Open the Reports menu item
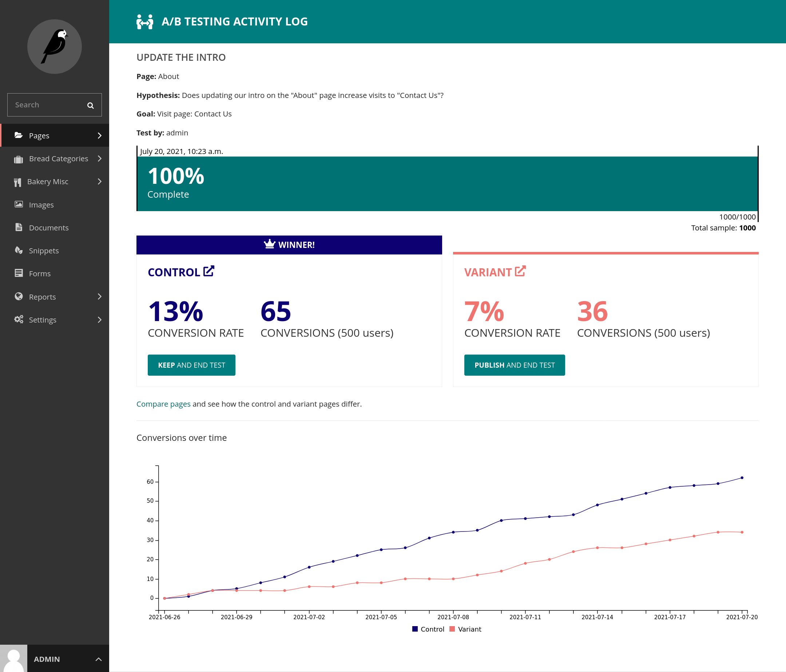This screenshot has height=672, width=786. (55, 297)
